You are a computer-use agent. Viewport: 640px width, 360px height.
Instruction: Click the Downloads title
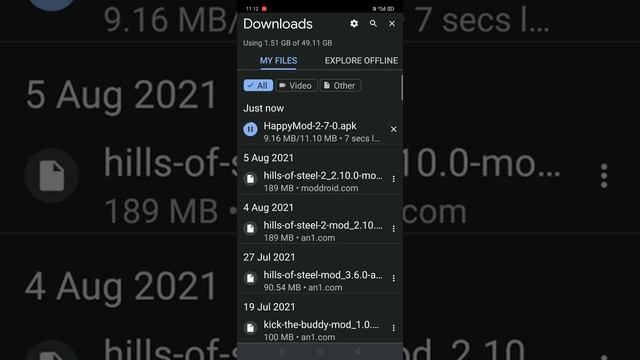[x=278, y=24]
